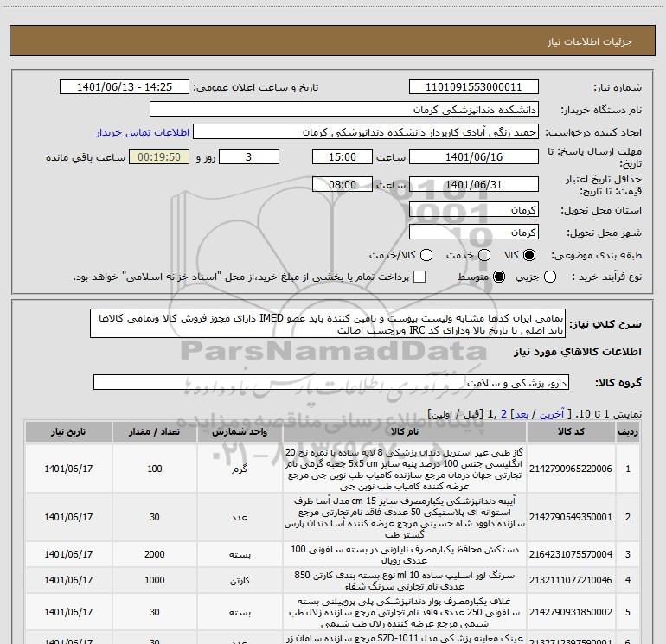Image resolution: width=666 pixels, height=644 pixels.
Task: Click the ردیف column header
Action: tap(628, 431)
